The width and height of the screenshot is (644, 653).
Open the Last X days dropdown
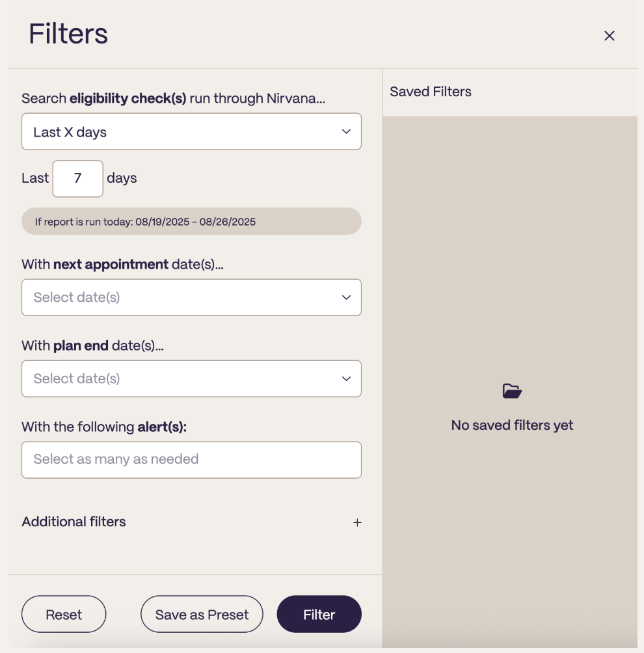(x=191, y=131)
